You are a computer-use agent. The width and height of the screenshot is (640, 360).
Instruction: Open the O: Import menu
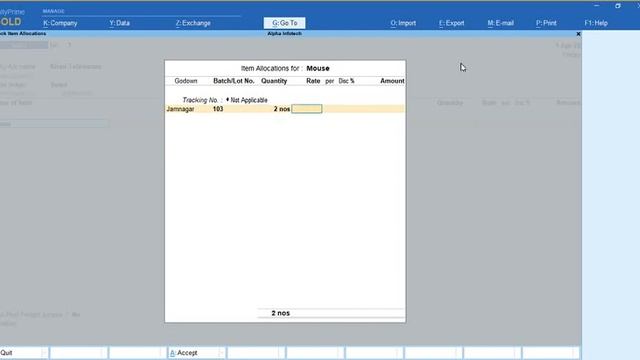point(403,23)
